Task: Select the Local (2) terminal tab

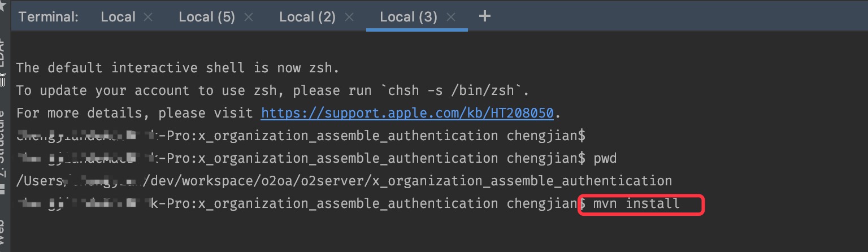Action: pos(307,17)
